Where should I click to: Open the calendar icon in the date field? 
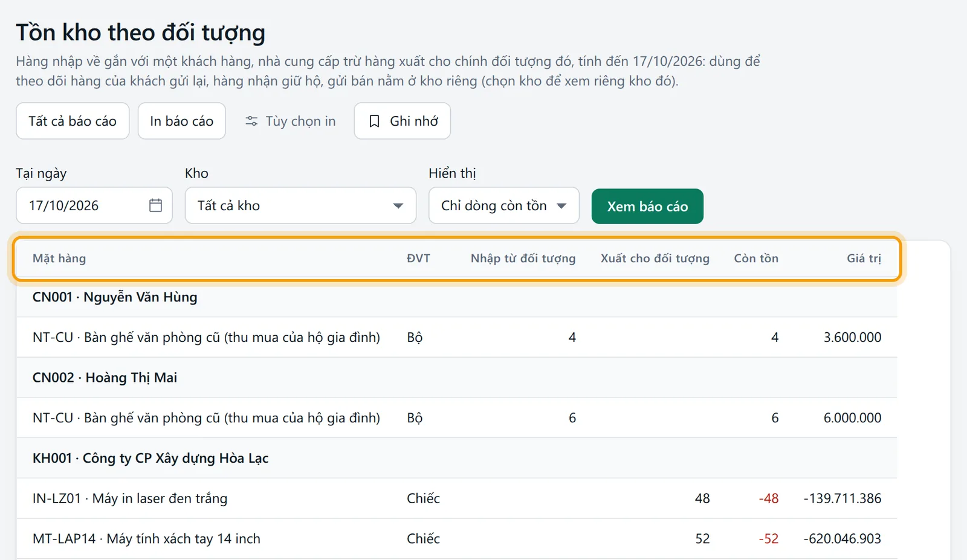click(155, 205)
